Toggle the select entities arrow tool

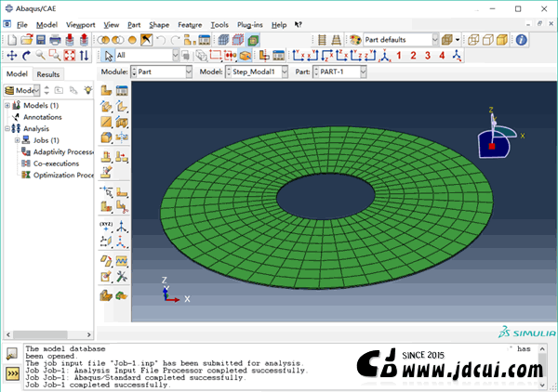[109, 56]
